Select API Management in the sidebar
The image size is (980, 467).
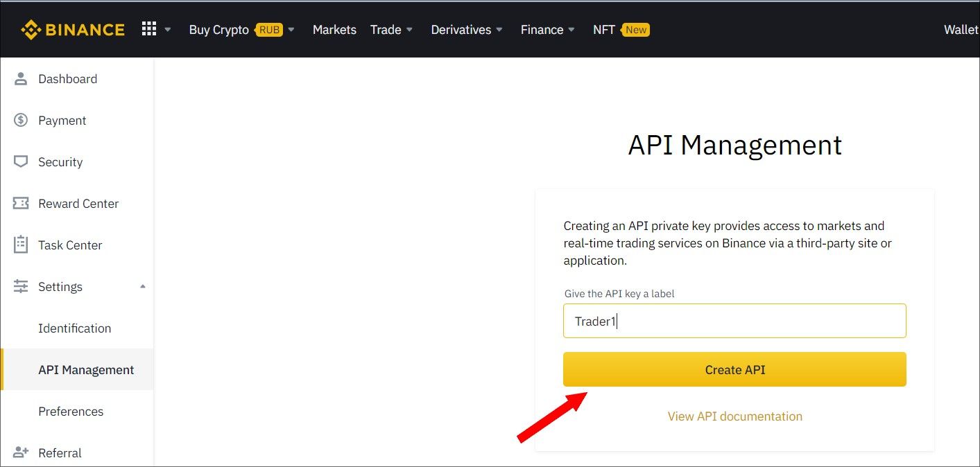(77, 370)
